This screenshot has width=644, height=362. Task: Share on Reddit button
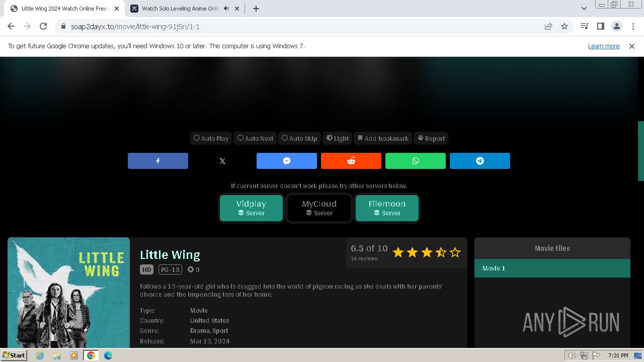(351, 161)
